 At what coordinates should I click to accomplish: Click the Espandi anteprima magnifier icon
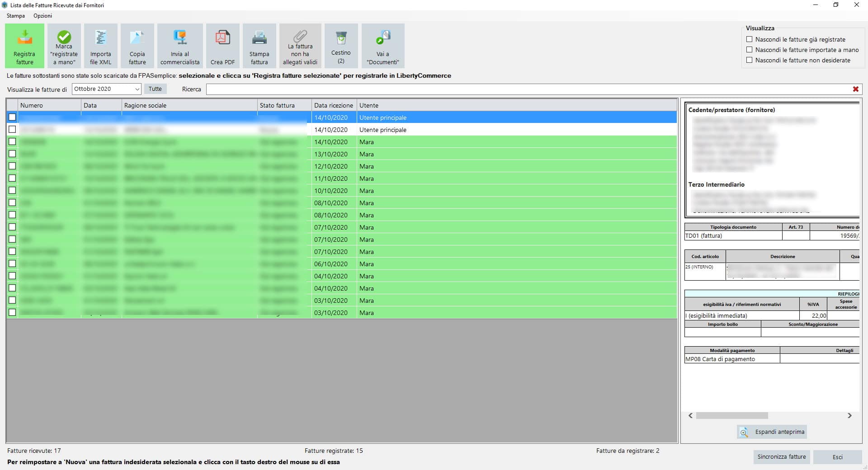click(x=744, y=432)
